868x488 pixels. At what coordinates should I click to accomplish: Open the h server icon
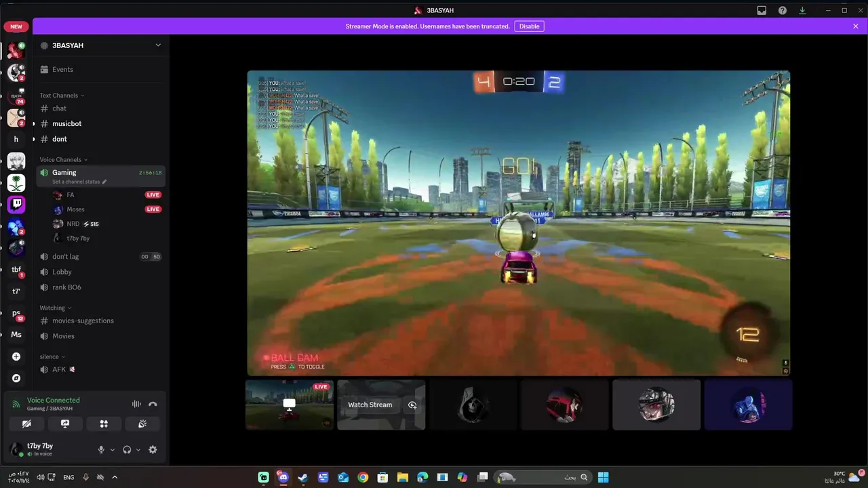click(x=16, y=139)
